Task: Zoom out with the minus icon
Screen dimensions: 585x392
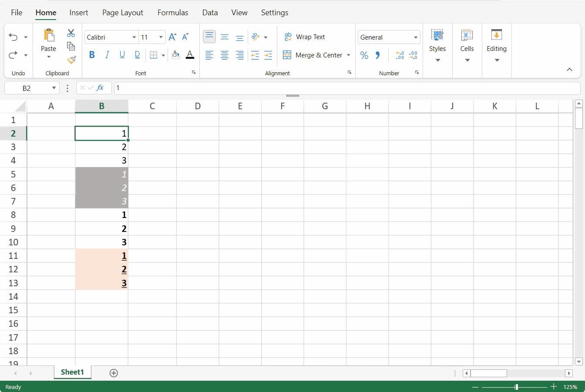Action: pos(475,387)
